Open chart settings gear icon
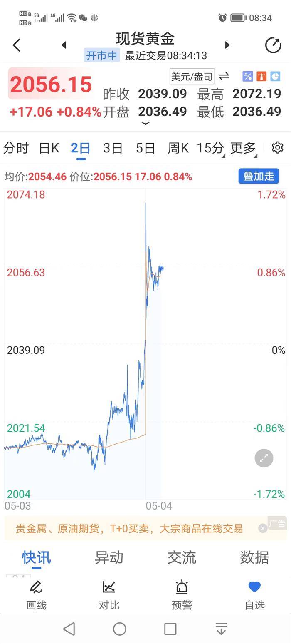 click(x=277, y=147)
